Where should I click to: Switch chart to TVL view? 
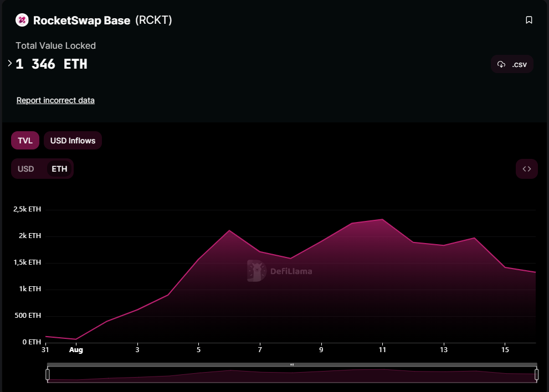point(25,141)
